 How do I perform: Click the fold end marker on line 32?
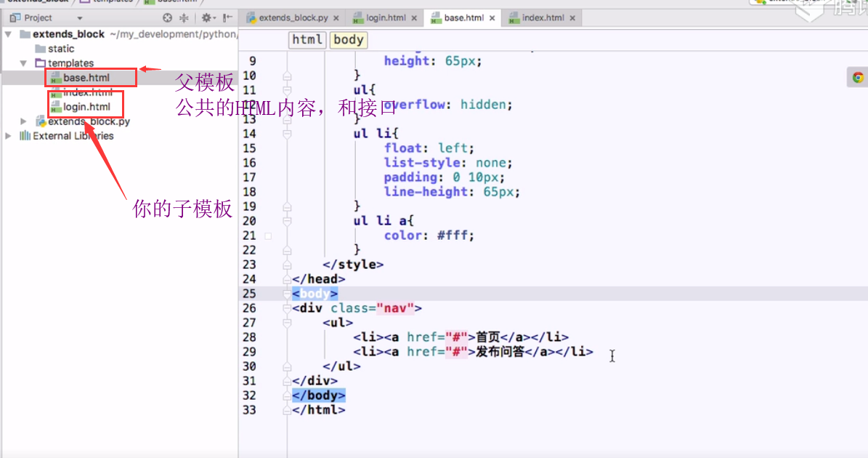[287, 395]
